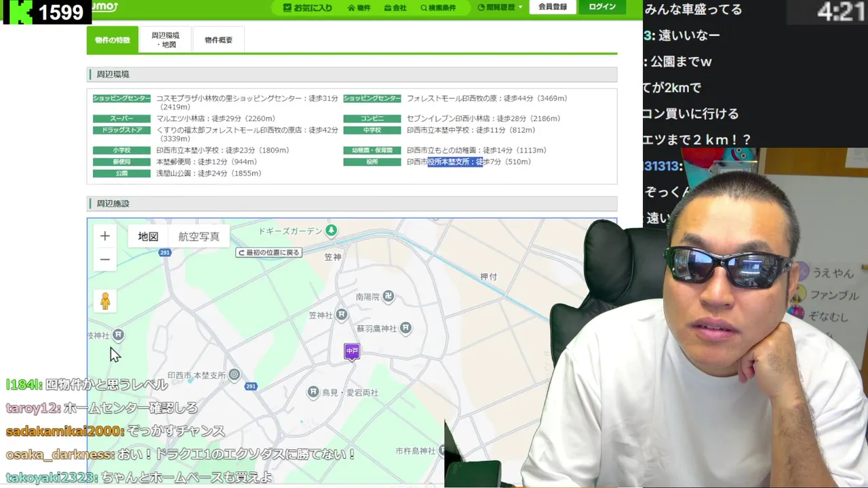Click 印西市立本埜小学校 entry
This screenshot has height=488, width=868.
coord(222,150)
